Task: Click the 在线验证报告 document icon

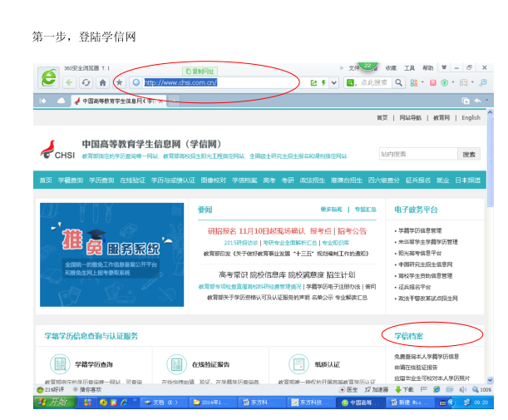Action: [x=176, y=364]
